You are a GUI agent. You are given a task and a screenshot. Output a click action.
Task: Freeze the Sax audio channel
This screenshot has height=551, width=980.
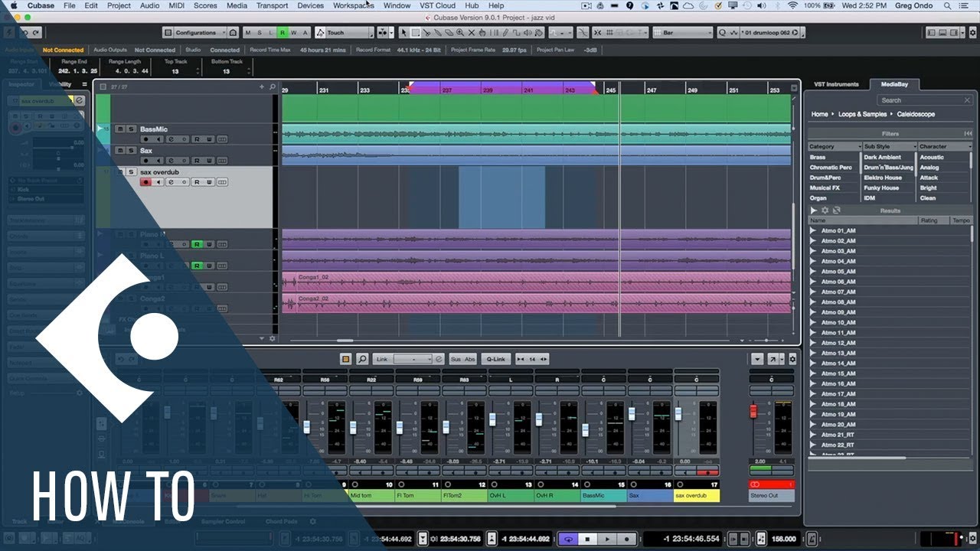click(x=185, y=161)
